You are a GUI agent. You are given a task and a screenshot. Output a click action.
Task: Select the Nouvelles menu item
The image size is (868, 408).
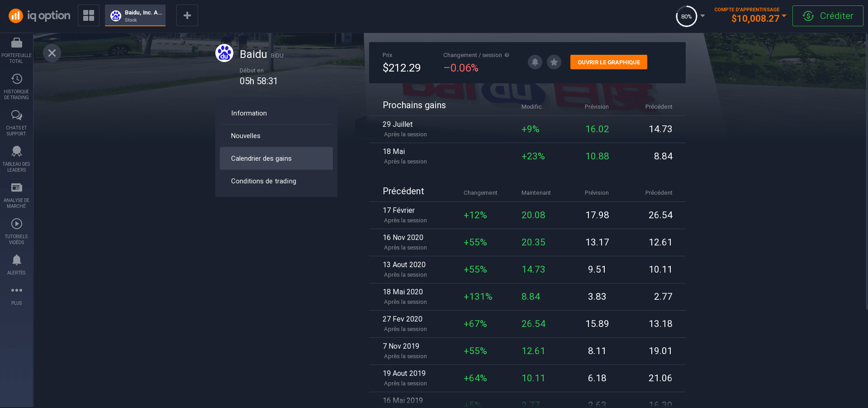(x=276, y=136)
